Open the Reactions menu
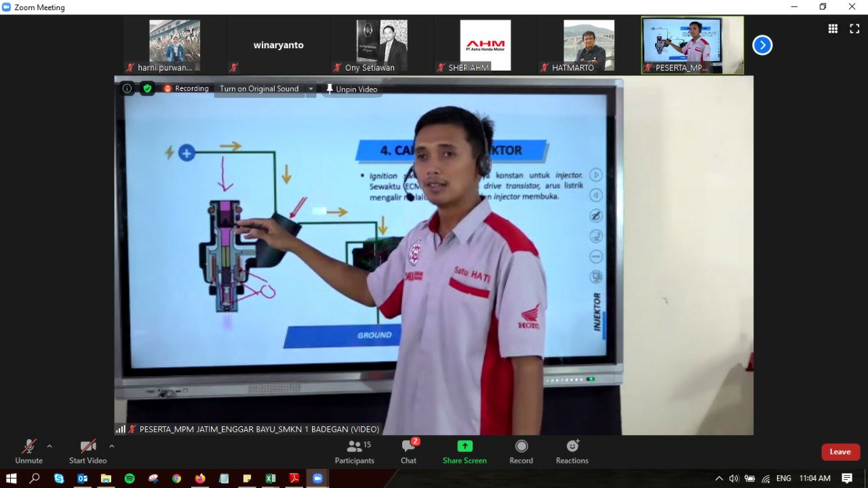Viewport: 868px width, 488px height. pyautogui.click(x=572, y=451)
